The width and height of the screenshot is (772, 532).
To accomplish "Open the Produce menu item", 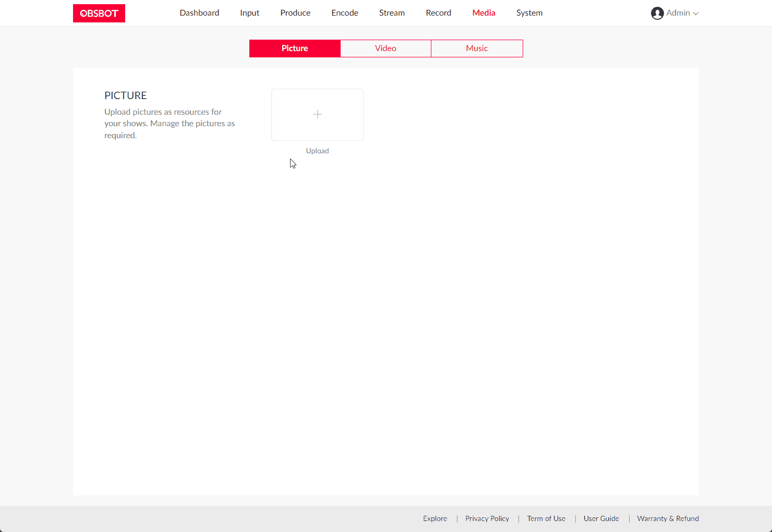I will [295, 13].
